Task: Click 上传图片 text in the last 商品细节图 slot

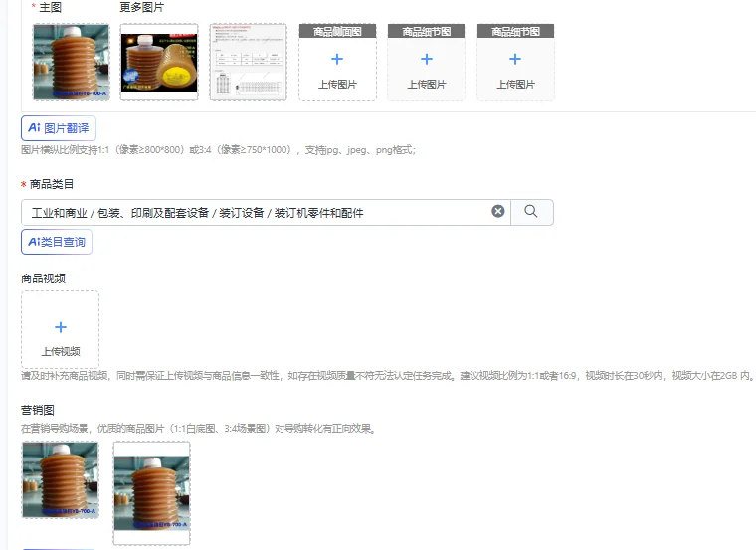Action: 515,85
